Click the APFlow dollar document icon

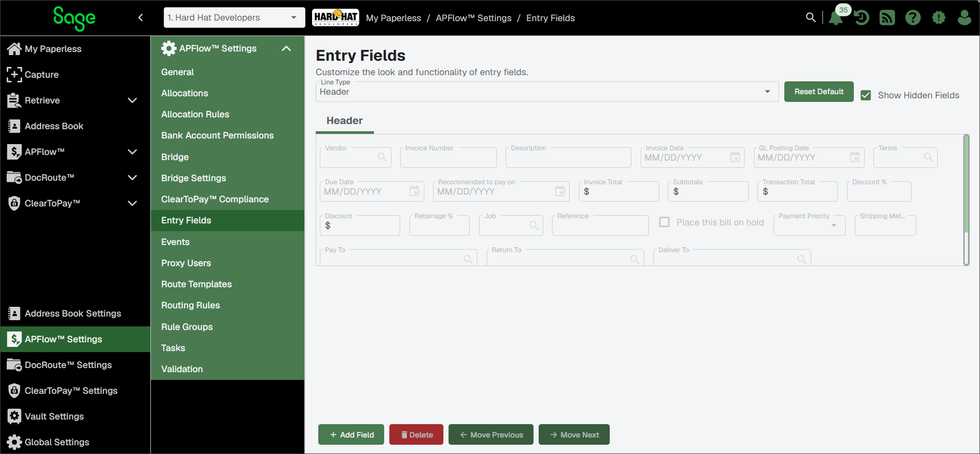click(x=14, y=152)
